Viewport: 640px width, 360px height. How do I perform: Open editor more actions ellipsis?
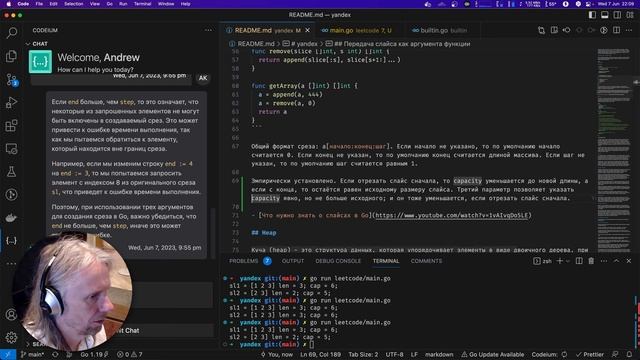[629, 30]
